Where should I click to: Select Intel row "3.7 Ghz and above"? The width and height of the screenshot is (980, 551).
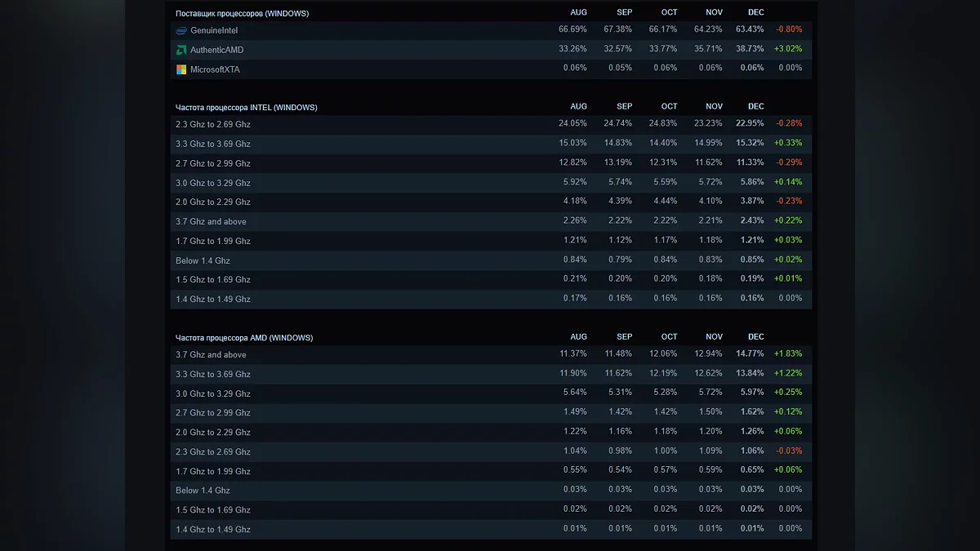[x=211, y=221]
